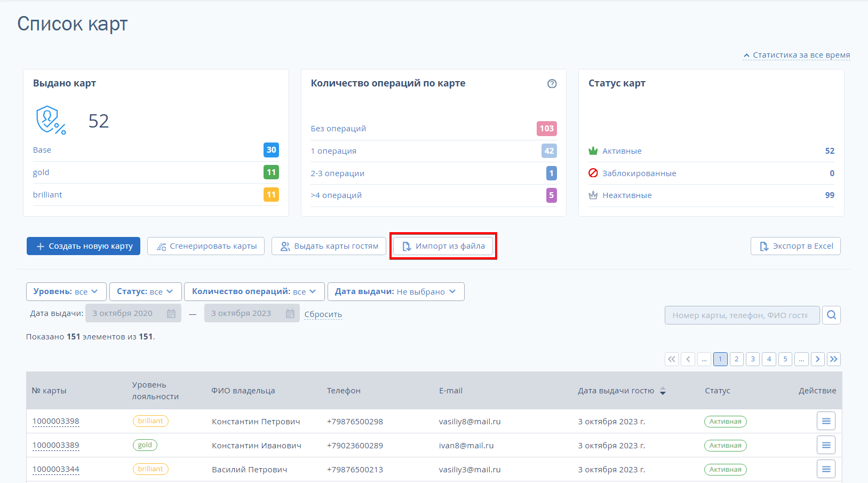Go to next page arrow
The height and width of the screenshot is (483, 868).
[x=817, y=359]
